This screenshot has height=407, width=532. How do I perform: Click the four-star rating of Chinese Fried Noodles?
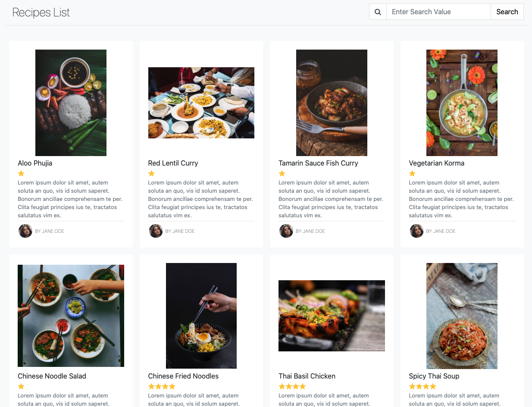pos(162,386)
